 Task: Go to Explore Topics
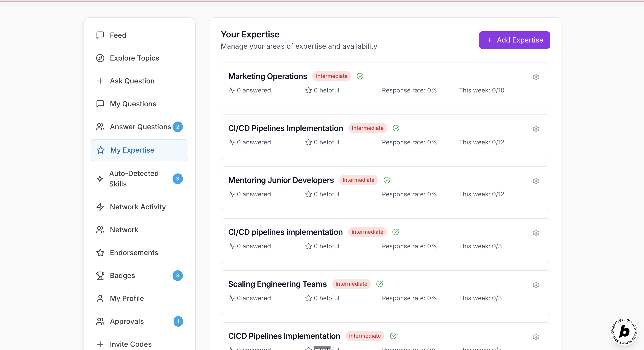pos(134,58)
